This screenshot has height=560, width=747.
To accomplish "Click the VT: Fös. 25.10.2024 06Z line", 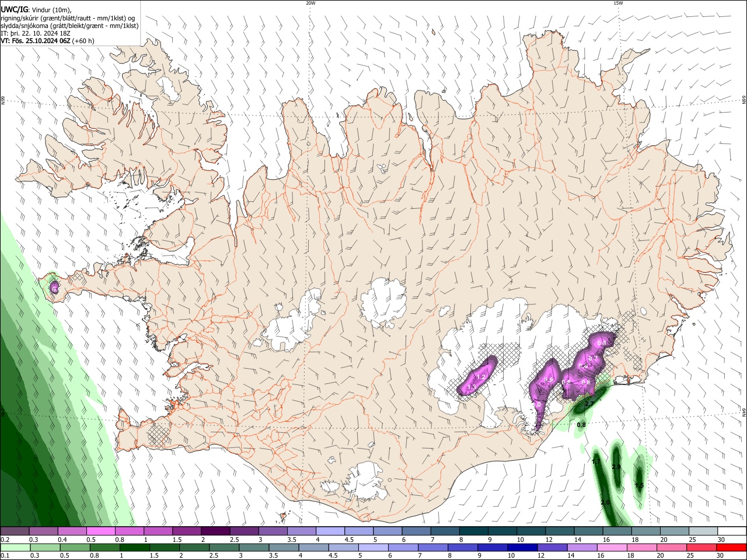I will [47, 41].
